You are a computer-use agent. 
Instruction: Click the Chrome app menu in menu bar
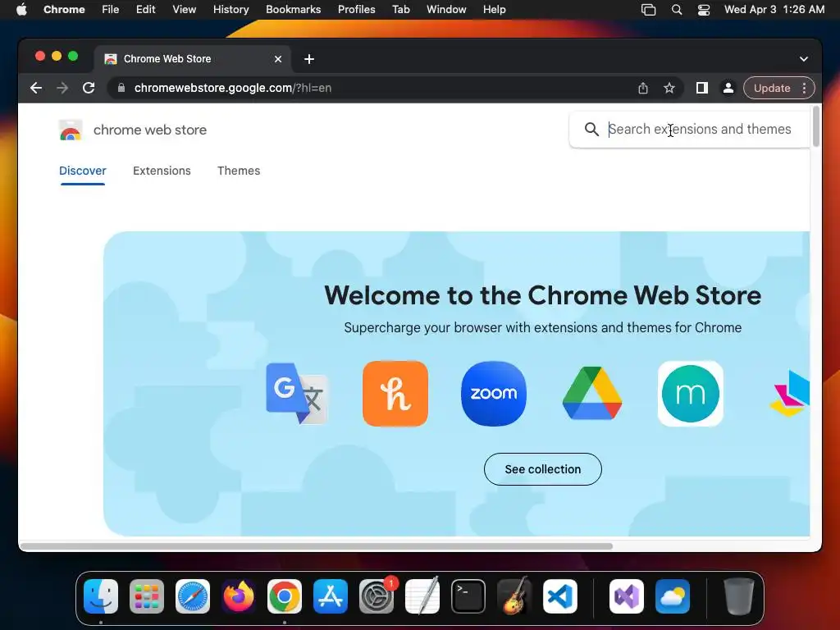tap(64, 10)
